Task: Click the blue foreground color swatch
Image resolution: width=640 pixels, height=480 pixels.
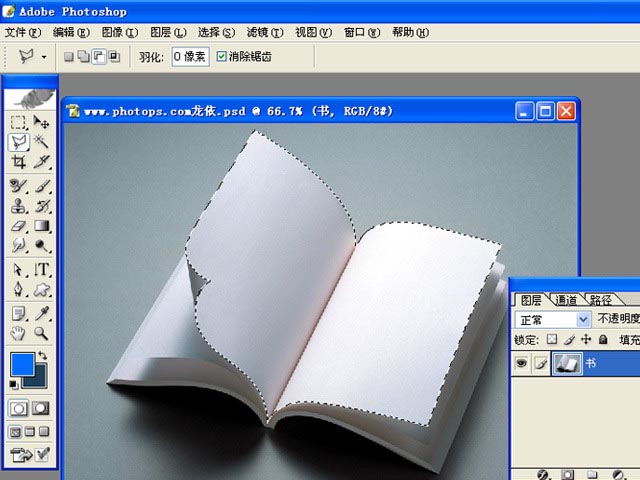Action: 22,366
